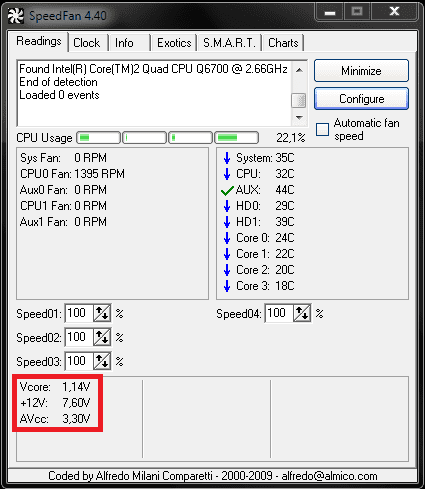Viewport: 425px width, 489px height.
Task: Click the log box scroll down arrow
Action: (299, 117)
